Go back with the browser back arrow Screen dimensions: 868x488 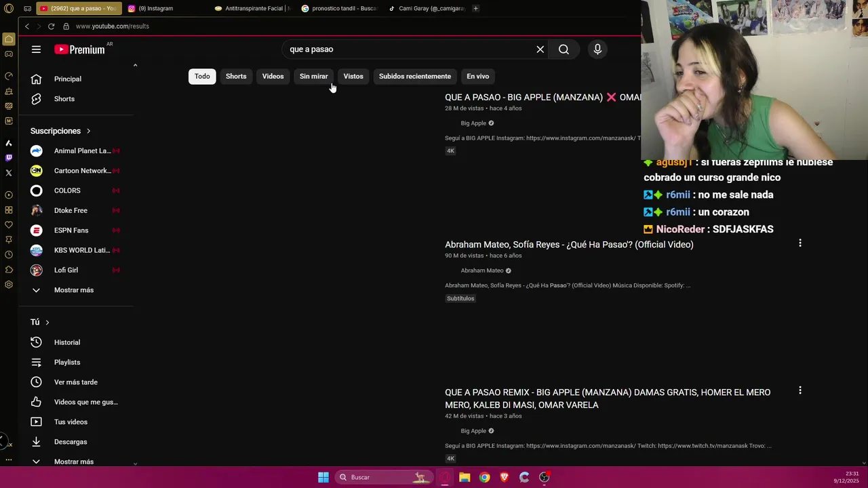27,26
